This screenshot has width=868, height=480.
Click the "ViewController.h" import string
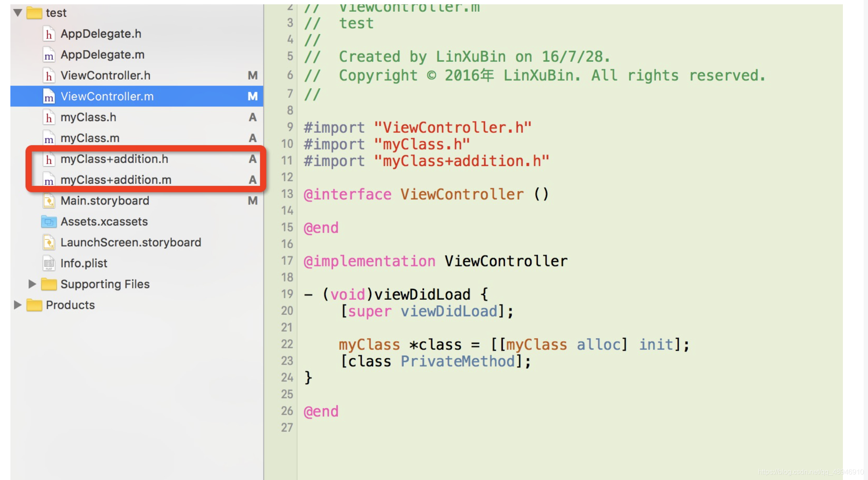453,128
